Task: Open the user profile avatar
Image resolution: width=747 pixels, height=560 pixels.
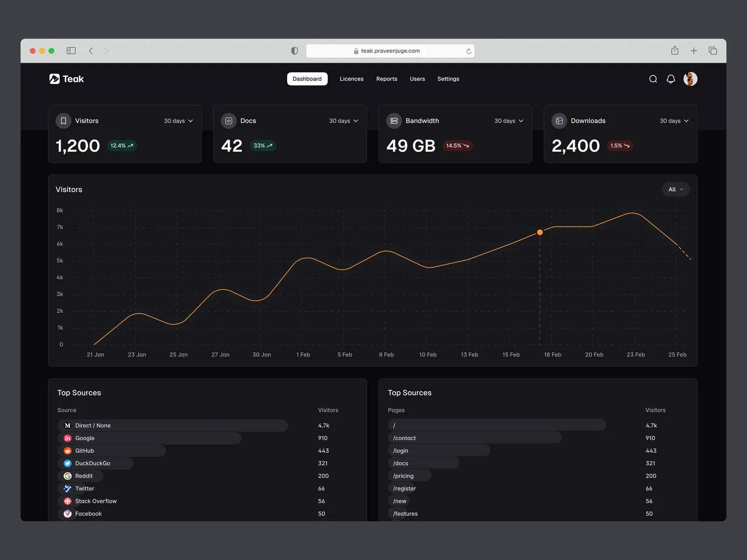Action: coord(690,79)
